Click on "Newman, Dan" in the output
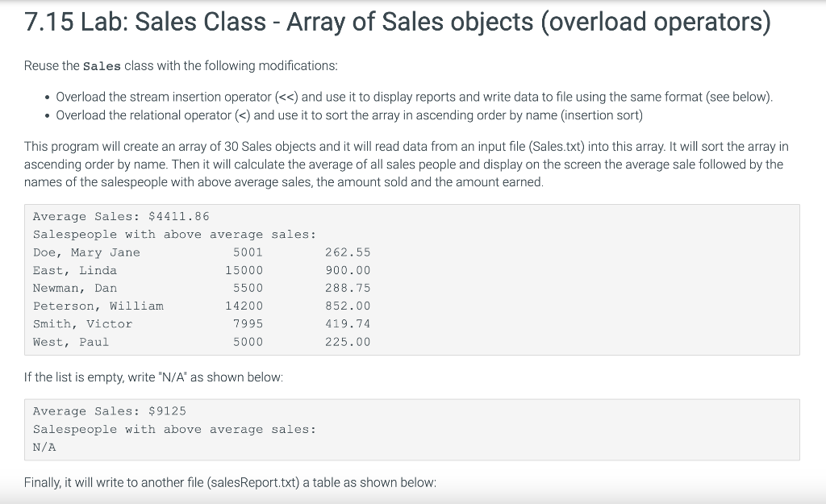Screen dimensions: 826x504 click(x=75, y=288)
